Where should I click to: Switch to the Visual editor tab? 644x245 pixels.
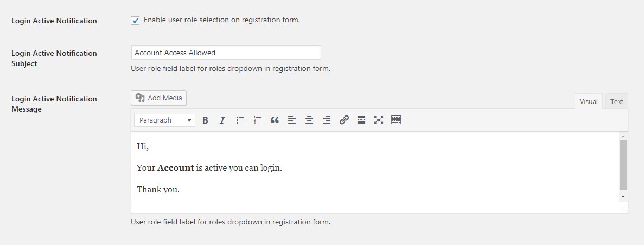588,101
